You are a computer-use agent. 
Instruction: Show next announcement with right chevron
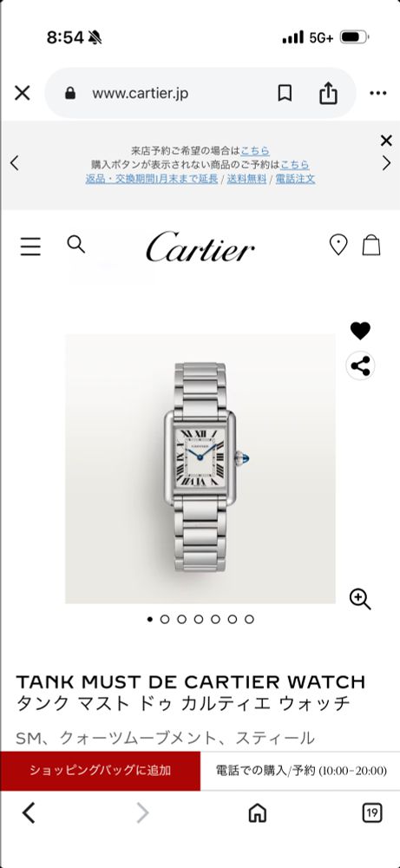pos(387,163)
